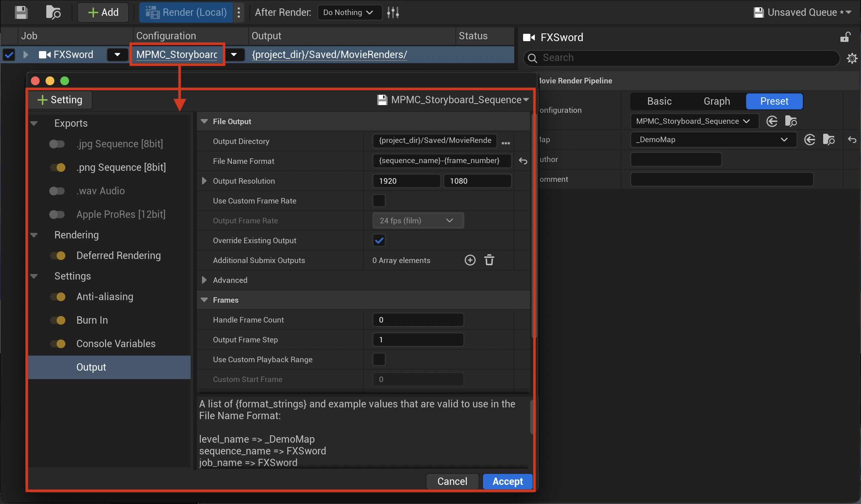Click the camera icon in FXSword details header

tap(529, 37)
